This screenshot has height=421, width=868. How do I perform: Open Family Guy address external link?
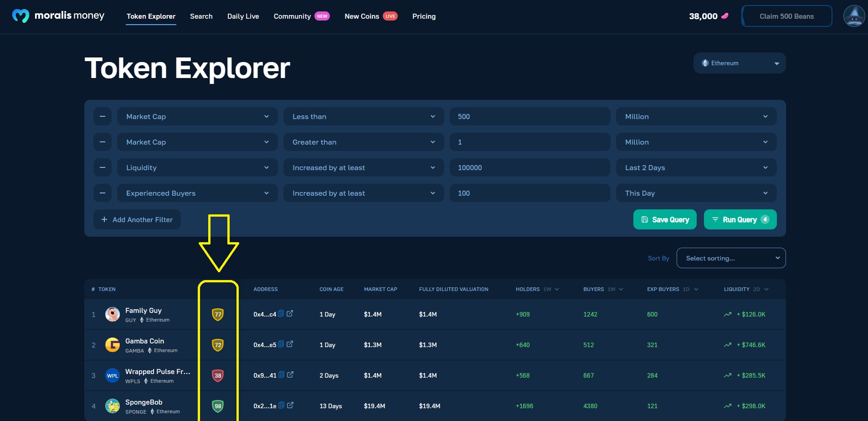coord(290,313)
